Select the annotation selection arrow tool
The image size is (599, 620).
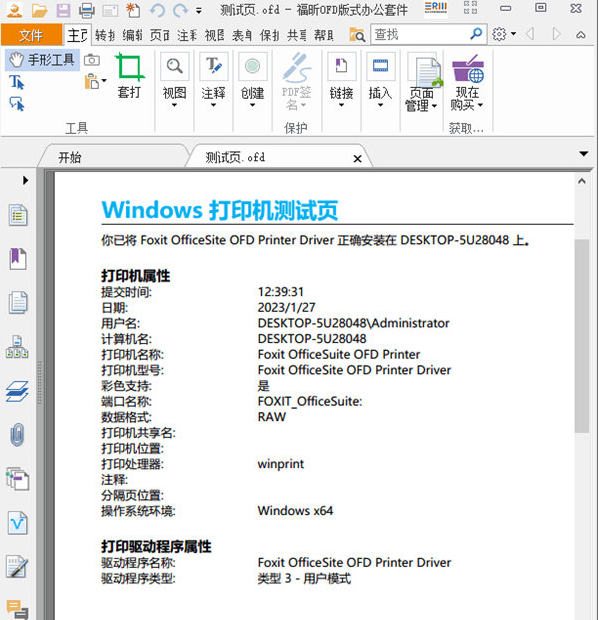[17, 104]
